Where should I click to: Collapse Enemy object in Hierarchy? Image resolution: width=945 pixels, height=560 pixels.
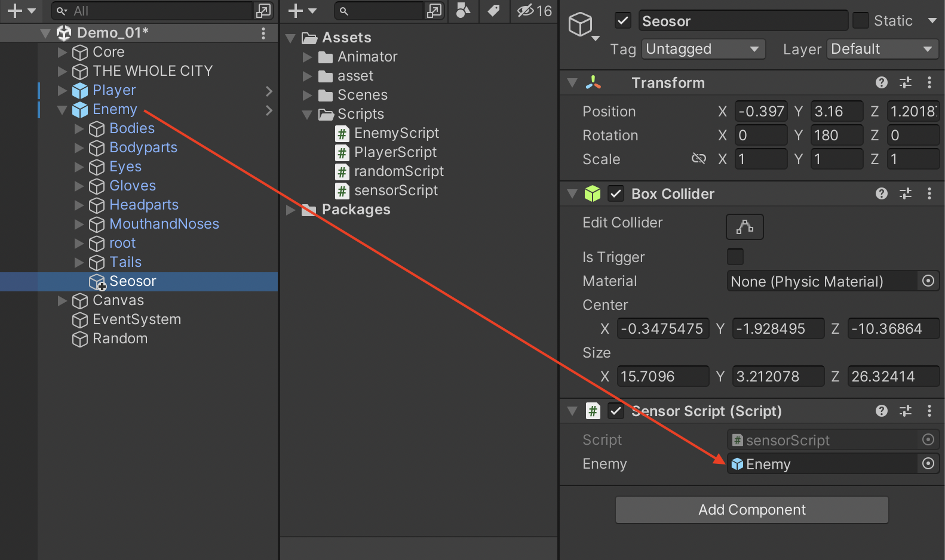pos(62,109)
